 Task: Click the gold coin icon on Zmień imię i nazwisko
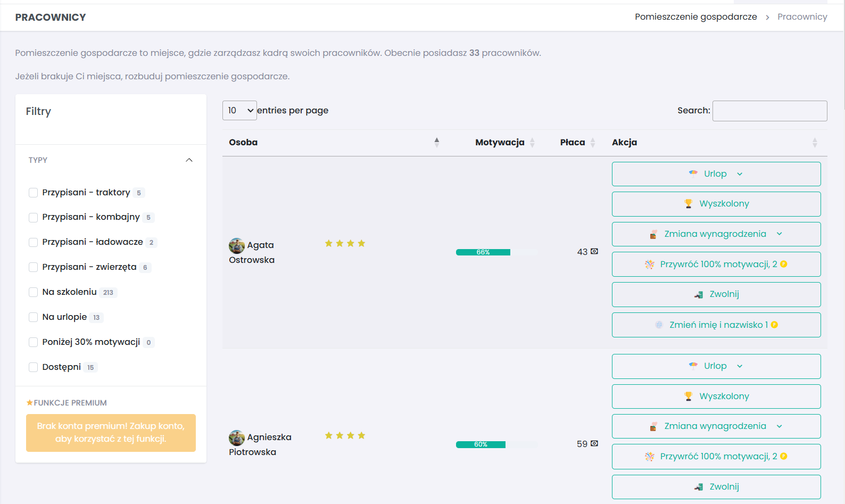tap(774, 325)
